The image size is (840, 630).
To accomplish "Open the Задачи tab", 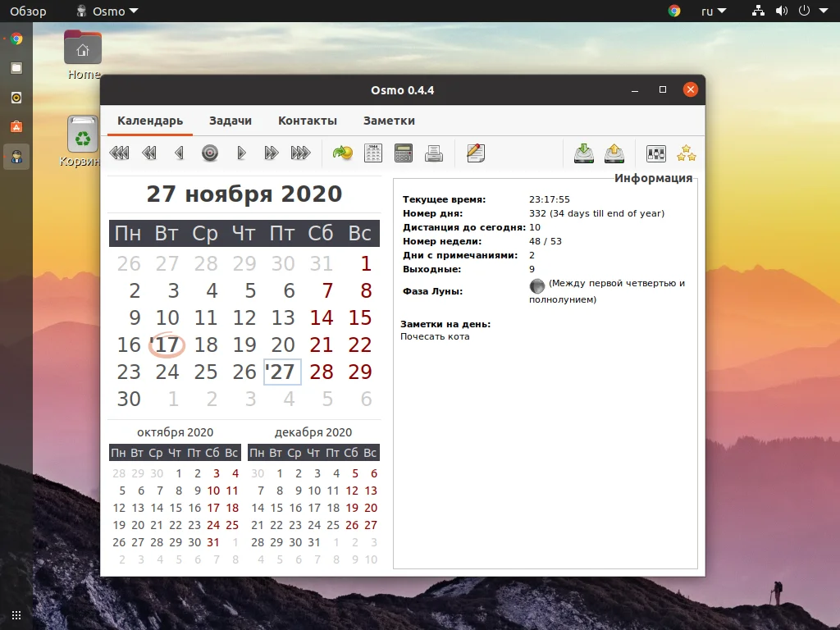I will (x=231, y=121).
